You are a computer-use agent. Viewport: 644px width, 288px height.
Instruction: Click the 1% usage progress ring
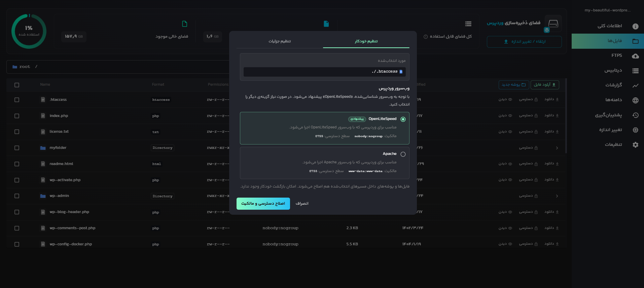(29, 31)
